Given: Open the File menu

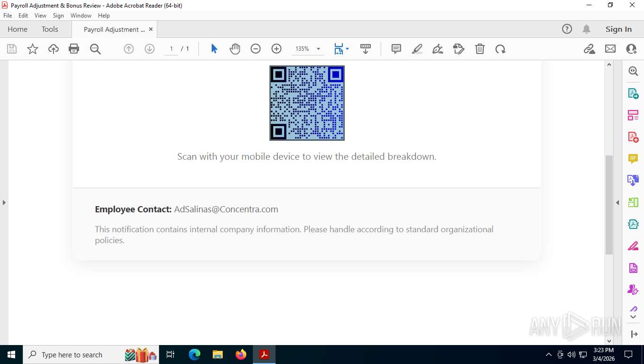Looking at the screenshot, I should point(8,16).
